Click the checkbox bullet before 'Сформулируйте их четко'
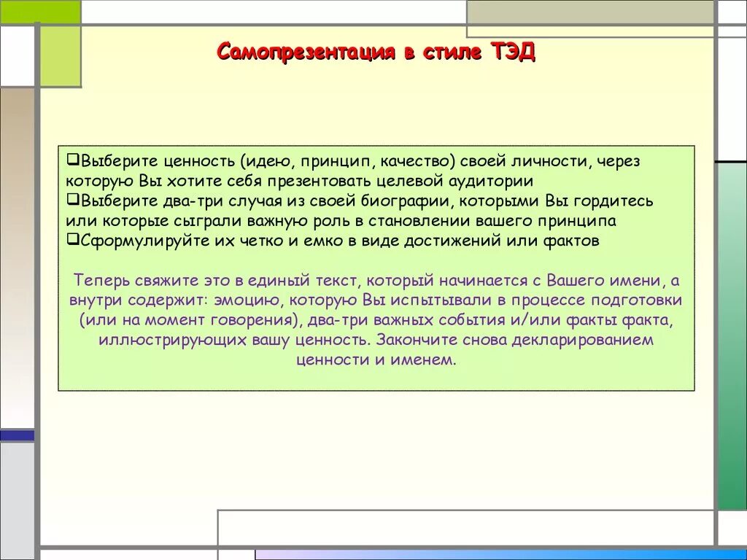 (72, 238)
